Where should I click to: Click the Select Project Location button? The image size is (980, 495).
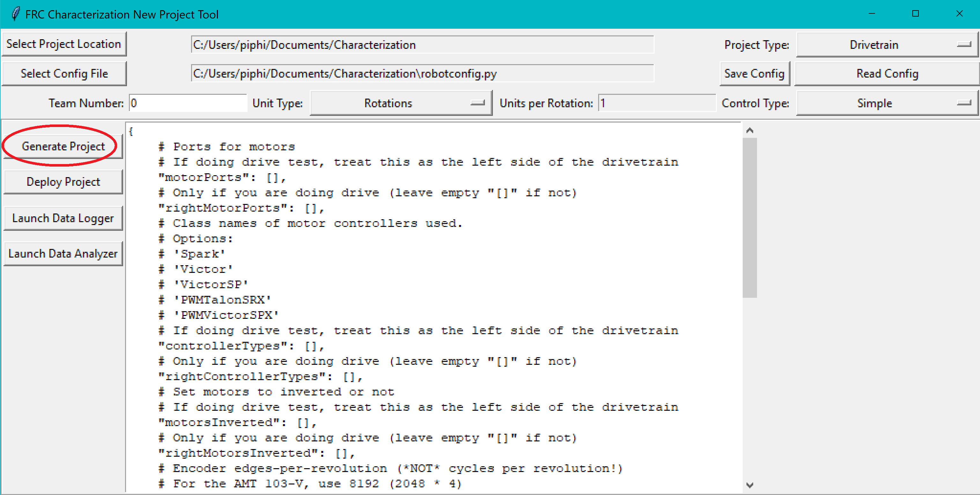click(64, 44)
